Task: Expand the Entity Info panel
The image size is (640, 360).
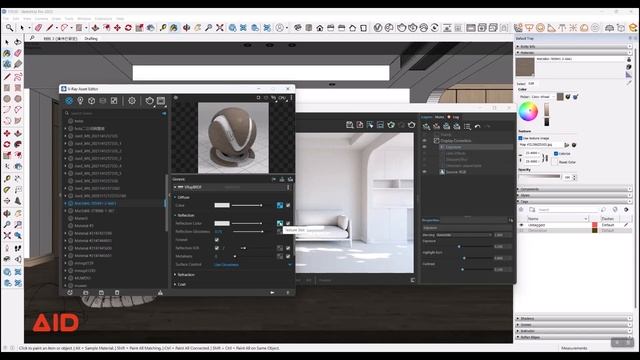Action: click(574, 46)
